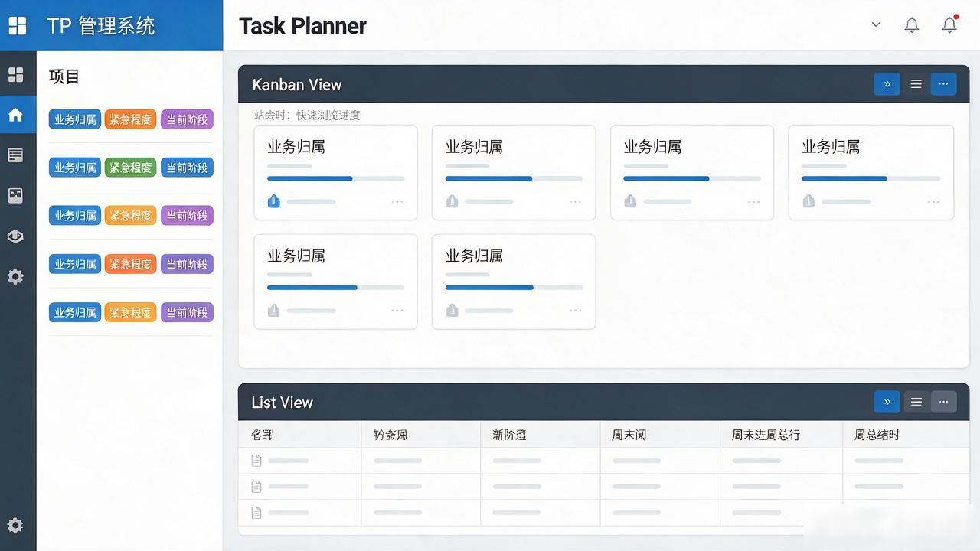The width and height of the screenshot is (980, 551).
Task: Go to Home via the sidebar house icon
Action: tap(15, 115)
